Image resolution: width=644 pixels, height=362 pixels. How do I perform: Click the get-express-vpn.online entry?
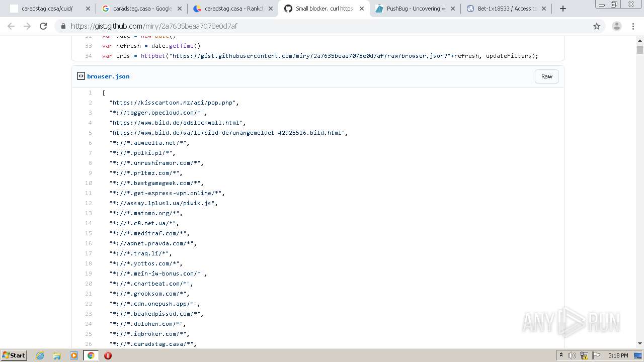[167, 193]
